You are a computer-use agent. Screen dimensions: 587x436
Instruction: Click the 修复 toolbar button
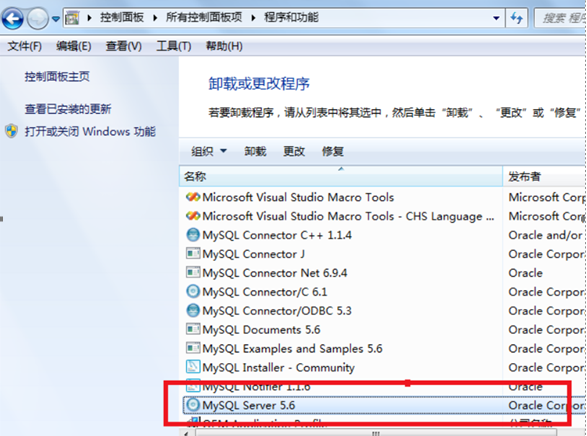pyautogui.click(x=333, y=151)
